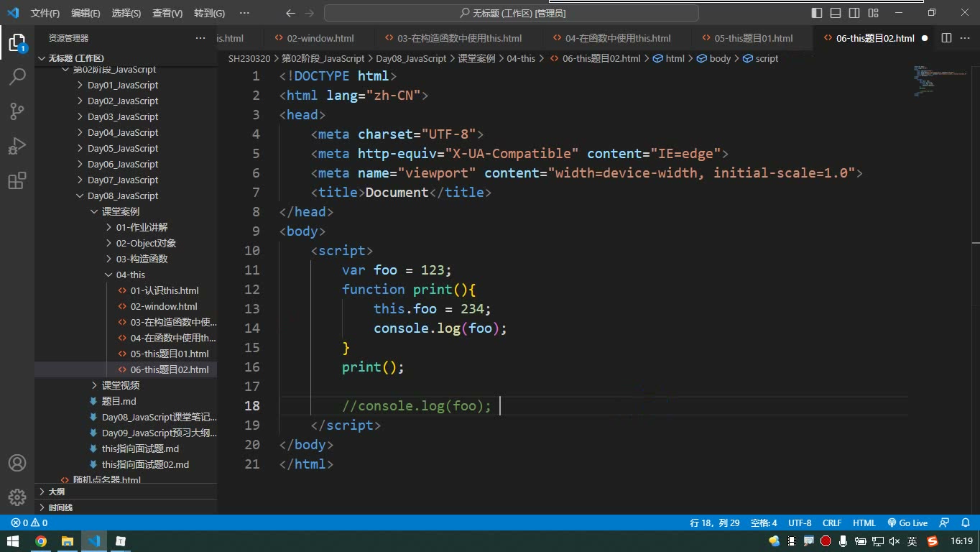Click CRLF line ending selector

pos(832,523)
